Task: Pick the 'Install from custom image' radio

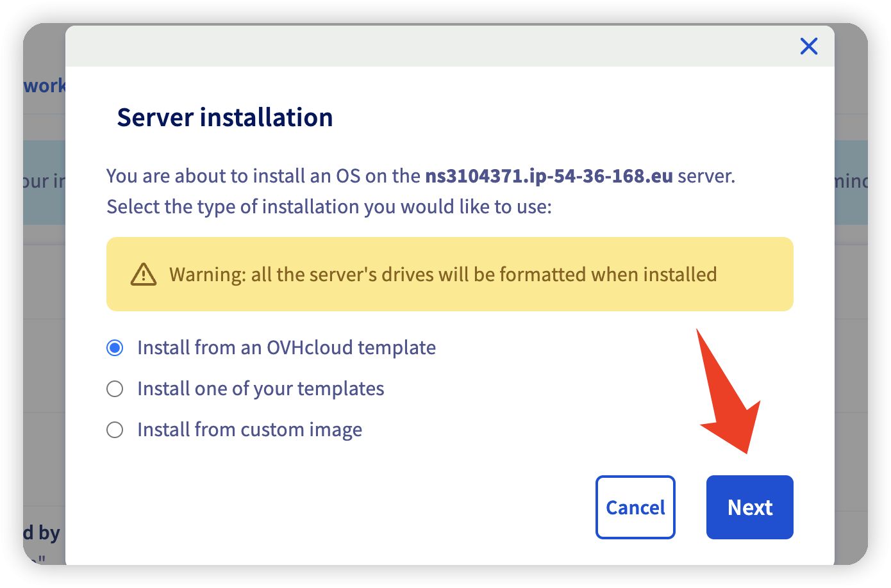Action: point(115,430)
